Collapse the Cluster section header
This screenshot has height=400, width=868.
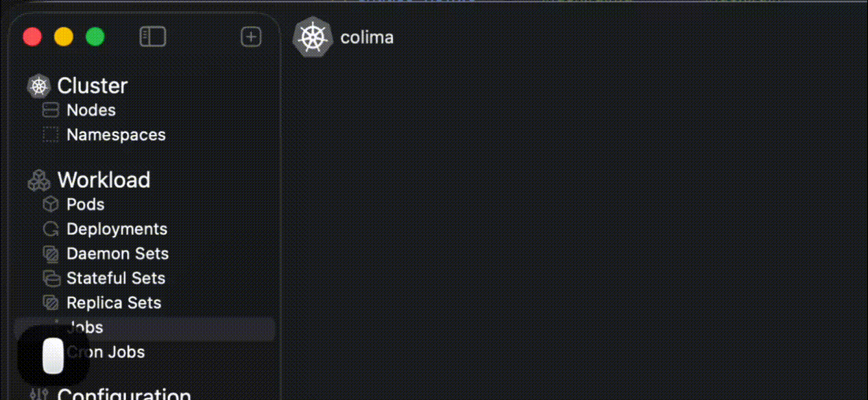pyautogui.click(x=92, y=86)
